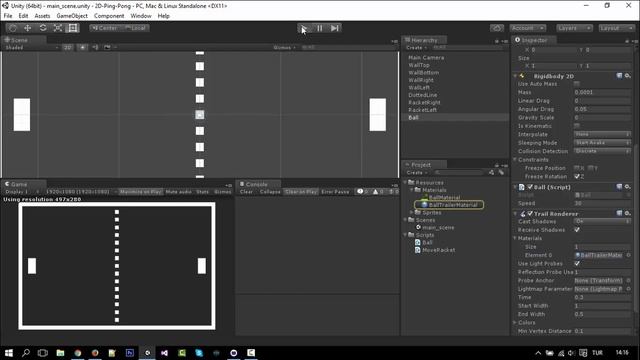This screenshot has height=360, width=640.
Task: Start Play mode
Action: pyautogui.click(x=304, y=28)
